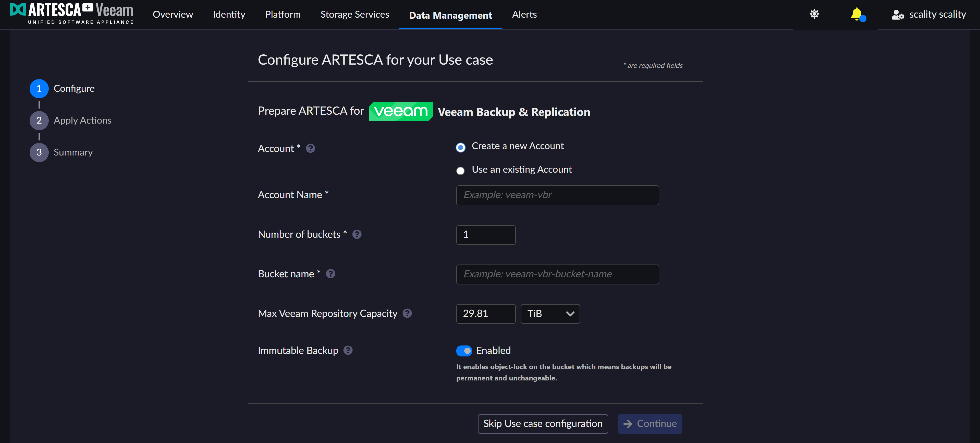
Task: Disable the Immutable Backup toggle
Action: [x=464, y=351]
